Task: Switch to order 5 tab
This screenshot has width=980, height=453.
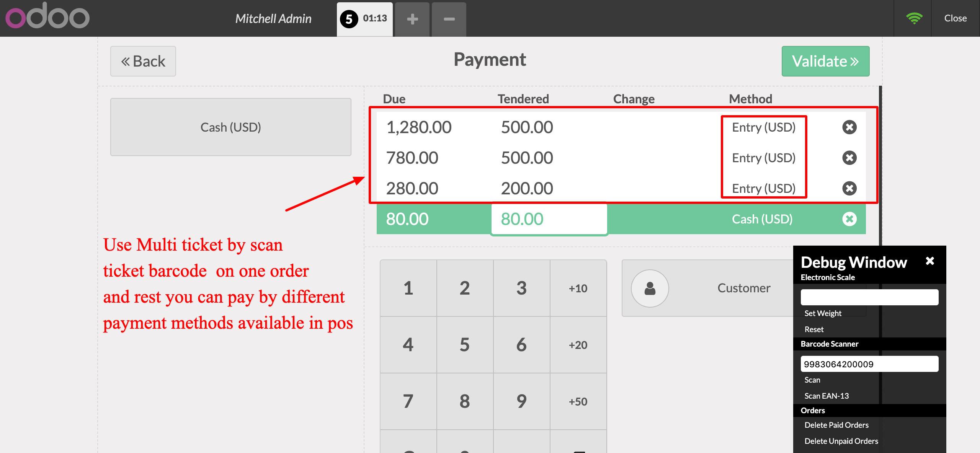Action: [364, 19]
